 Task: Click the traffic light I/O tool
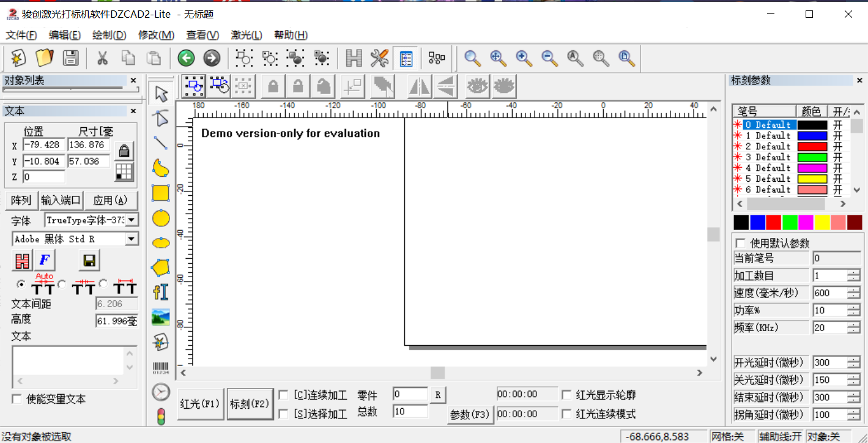[x=161, y=417]
